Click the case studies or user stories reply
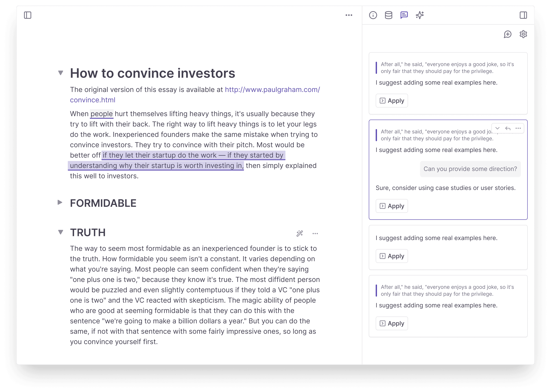This screenshot has width=551, height=392. point(445,188)
